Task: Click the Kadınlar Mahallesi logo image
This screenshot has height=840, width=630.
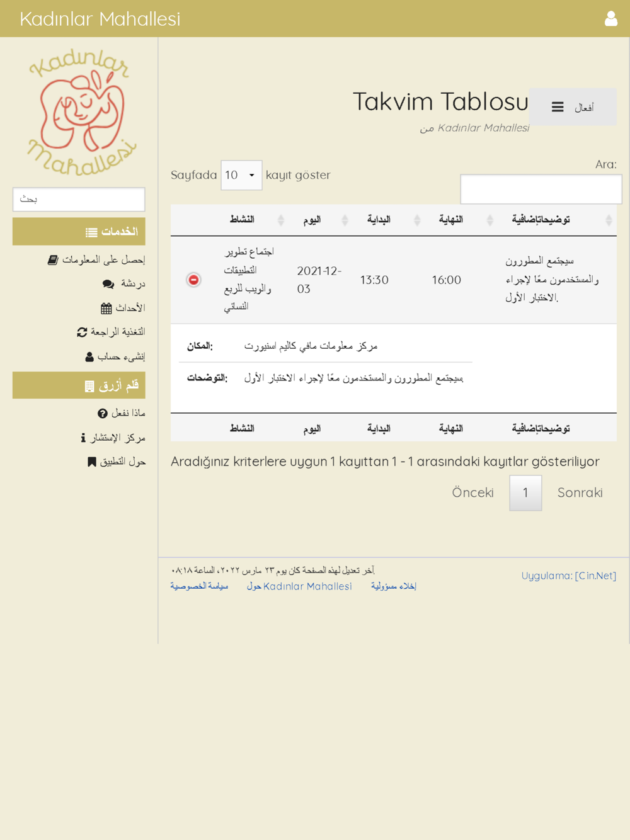Action: (81, 112)
